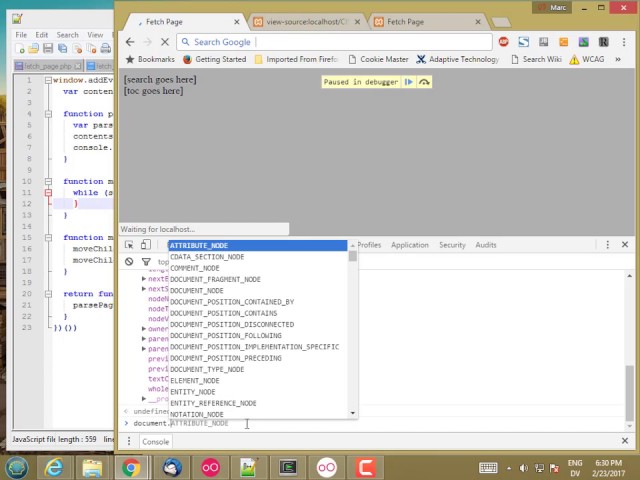This screenshot has width=640, height=480.
Task: Go back to the previous page
Action: [x=130, y=42]
